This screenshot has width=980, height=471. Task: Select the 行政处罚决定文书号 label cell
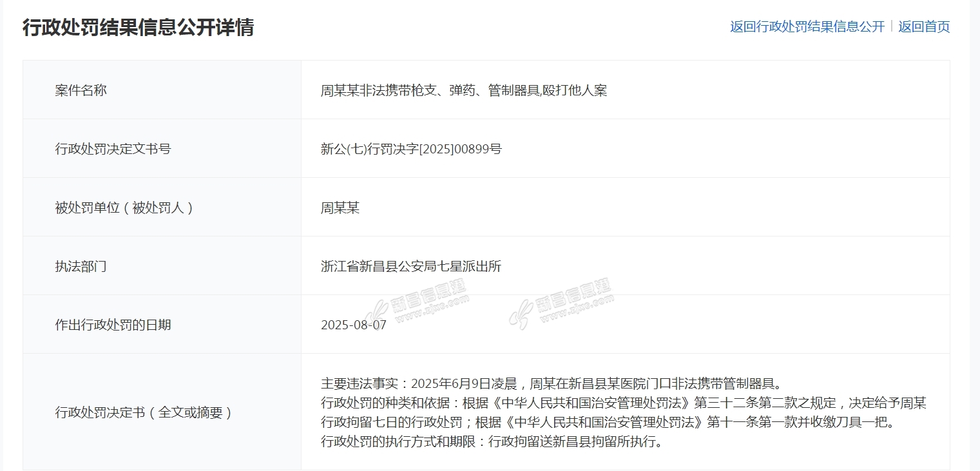(113, 149)
